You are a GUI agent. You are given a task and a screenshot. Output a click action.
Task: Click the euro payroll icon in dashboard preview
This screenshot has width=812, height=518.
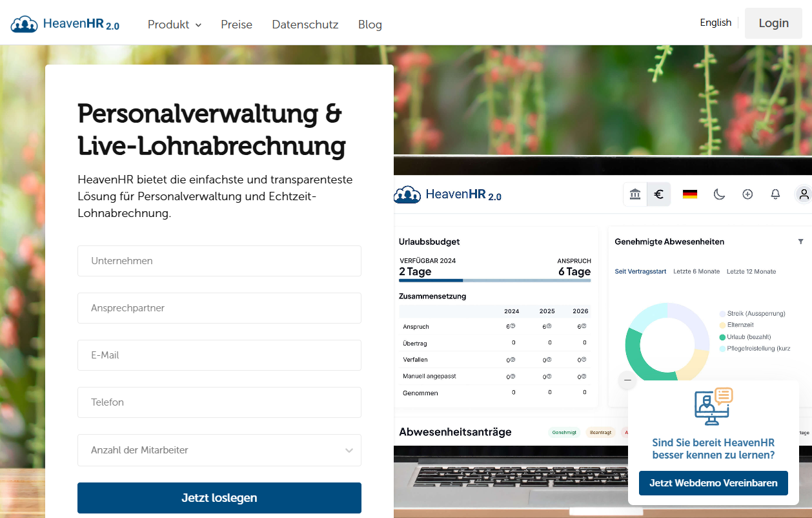tap(659, 194)
